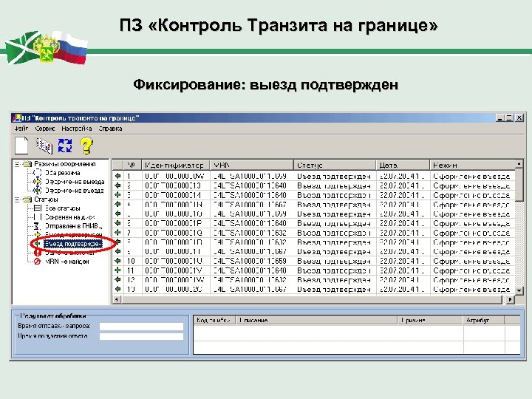Sort by the MRN column header
The width and height of the screenshot is (532, 399).
coord(252,166)
